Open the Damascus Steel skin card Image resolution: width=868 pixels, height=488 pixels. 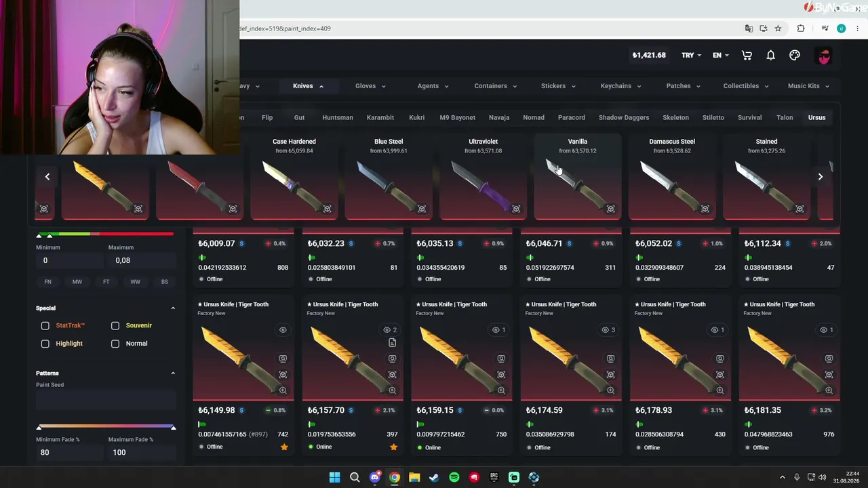(672, 178)
